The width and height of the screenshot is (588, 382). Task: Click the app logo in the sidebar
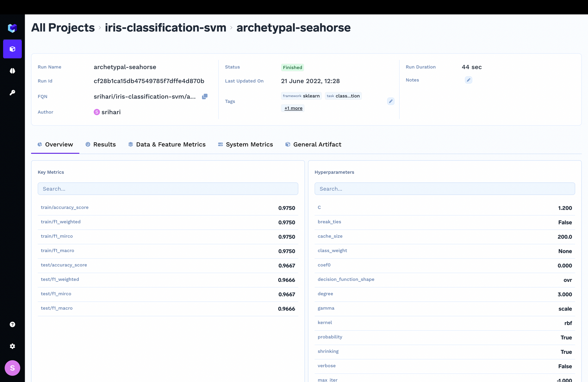click(x=12, y=28)
